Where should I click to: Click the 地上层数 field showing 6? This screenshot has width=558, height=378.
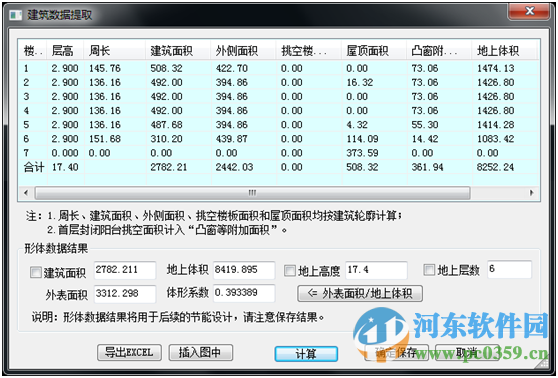[x=509, y=269]
